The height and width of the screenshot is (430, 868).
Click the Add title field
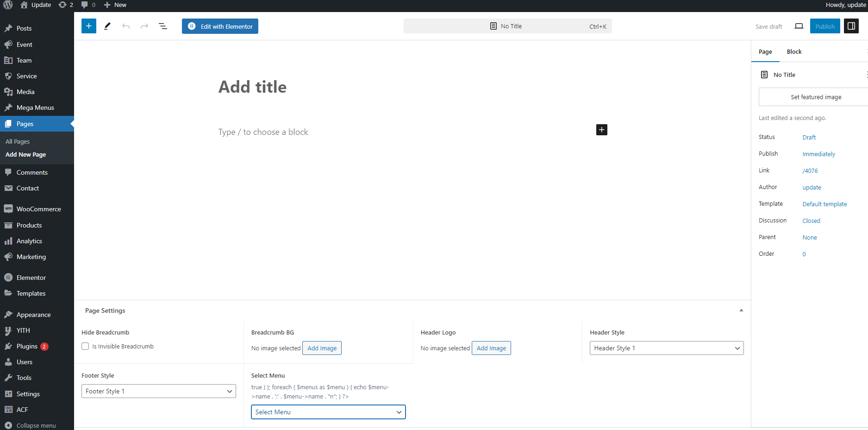pos(252,87)
